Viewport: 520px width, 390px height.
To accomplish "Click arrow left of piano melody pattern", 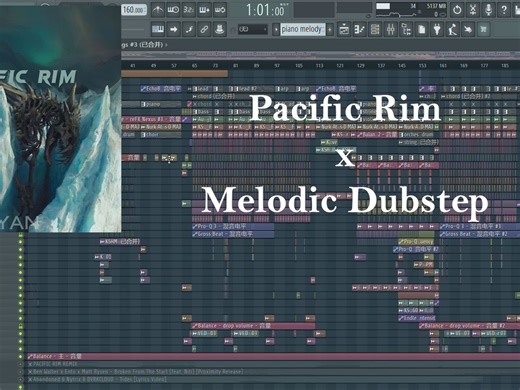I will tap(276, 29).
